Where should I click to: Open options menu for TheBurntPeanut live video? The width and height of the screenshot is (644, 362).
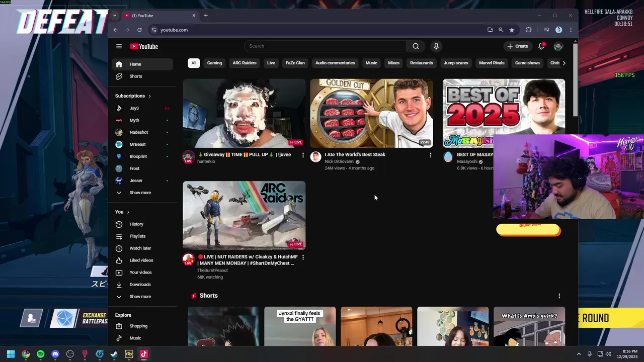303,257
